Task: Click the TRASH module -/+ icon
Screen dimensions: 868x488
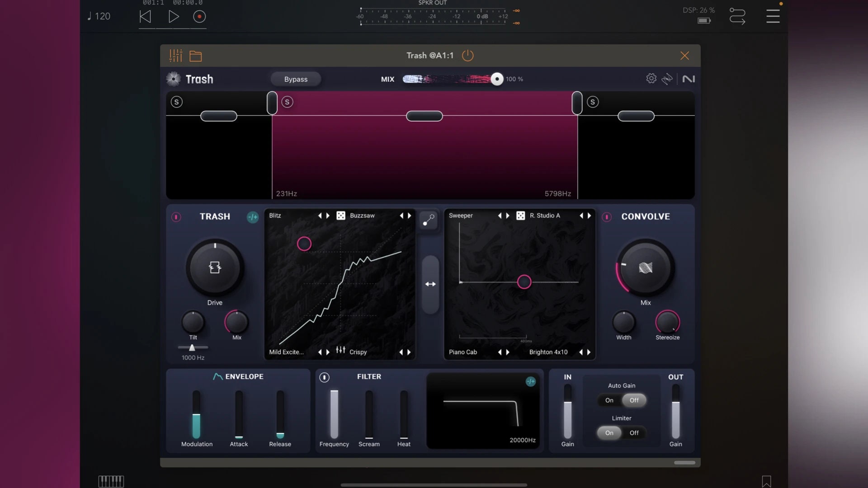Action: tap(253, 217)
